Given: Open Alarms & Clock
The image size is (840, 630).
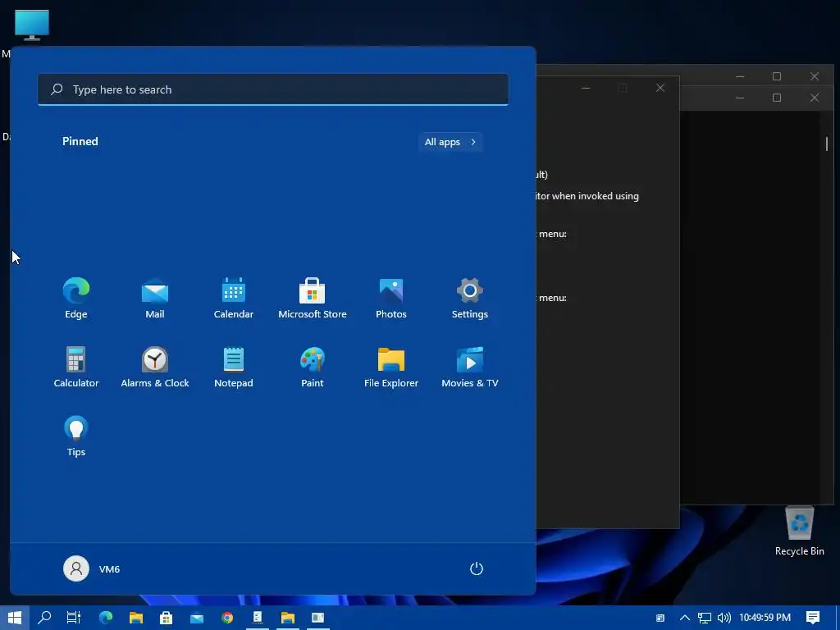Looking at the screenshot, I should (x=155, y=367).
